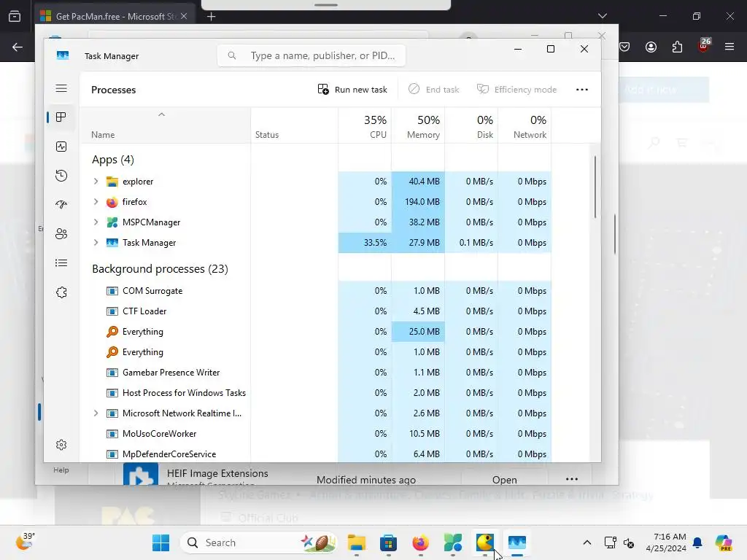747x560 pixels.
Task: Open the App history sidebar icon
Action: click(61, 176)
